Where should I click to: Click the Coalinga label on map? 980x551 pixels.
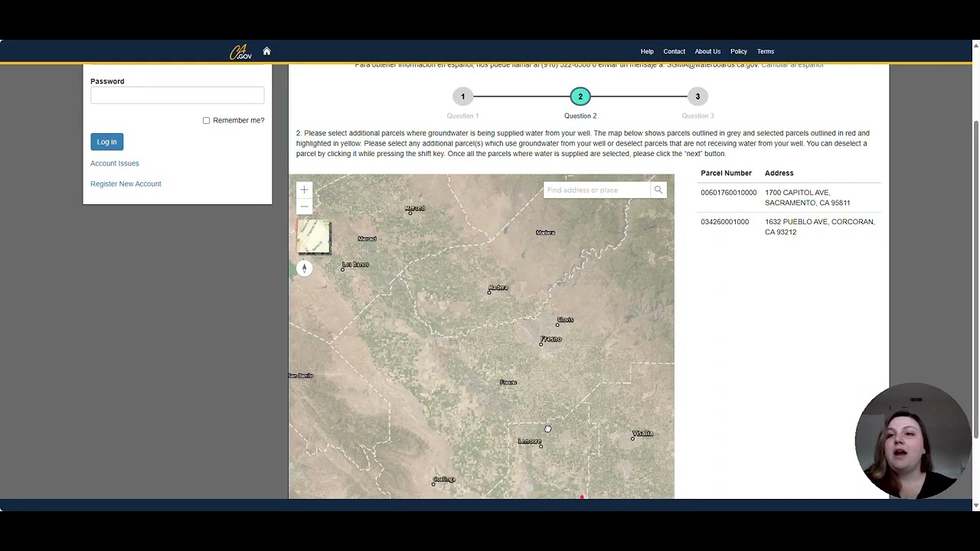pyautogui.click(x=444, y=479)
